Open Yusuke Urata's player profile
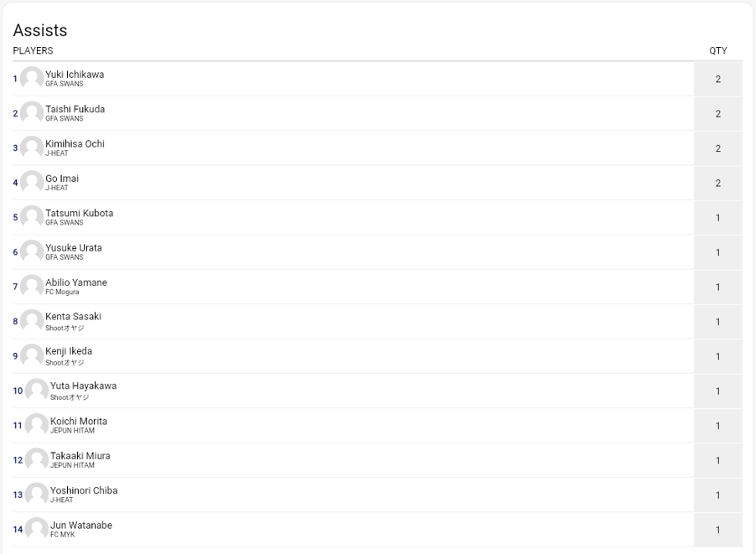This screenshot has height=554, width=756. point(74,248)
